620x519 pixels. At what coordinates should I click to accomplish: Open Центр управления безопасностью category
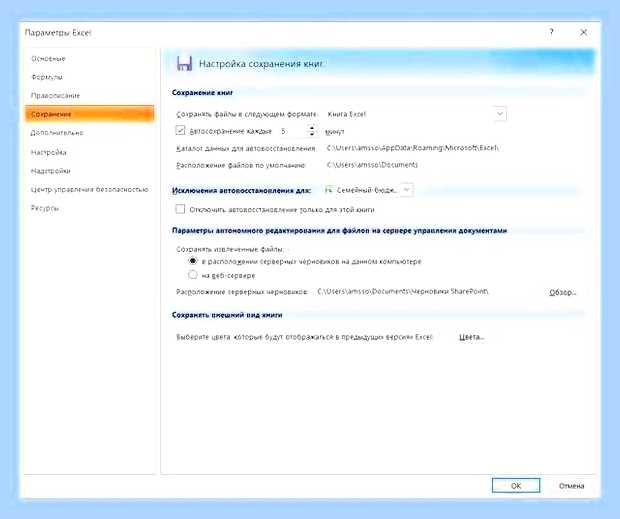click(x=90, y=189)
